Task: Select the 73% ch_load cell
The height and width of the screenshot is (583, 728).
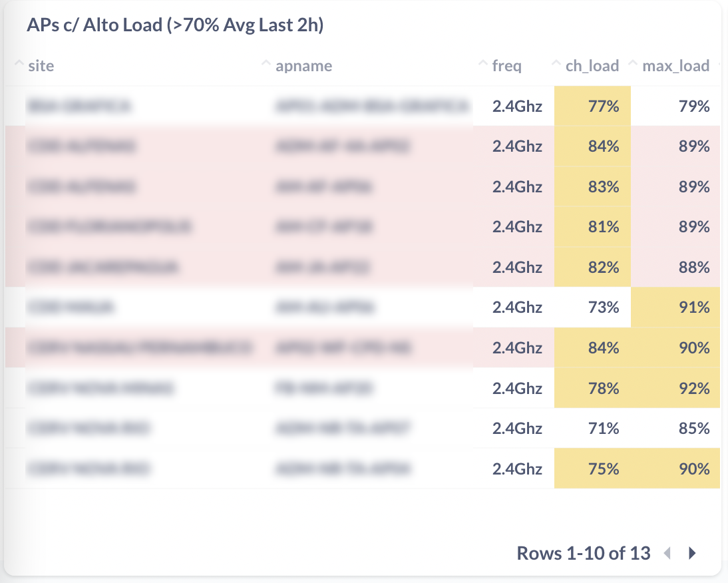Action: [x=592, y=307]
